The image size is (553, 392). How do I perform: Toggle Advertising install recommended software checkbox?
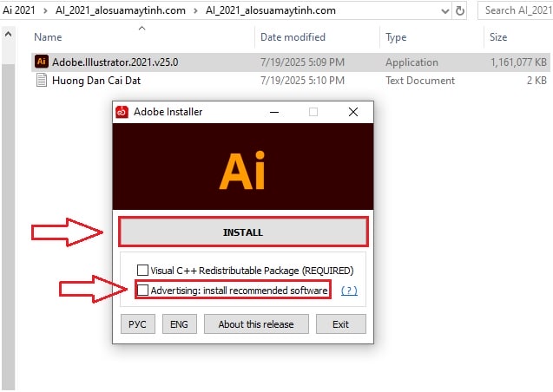coord(142,290)
